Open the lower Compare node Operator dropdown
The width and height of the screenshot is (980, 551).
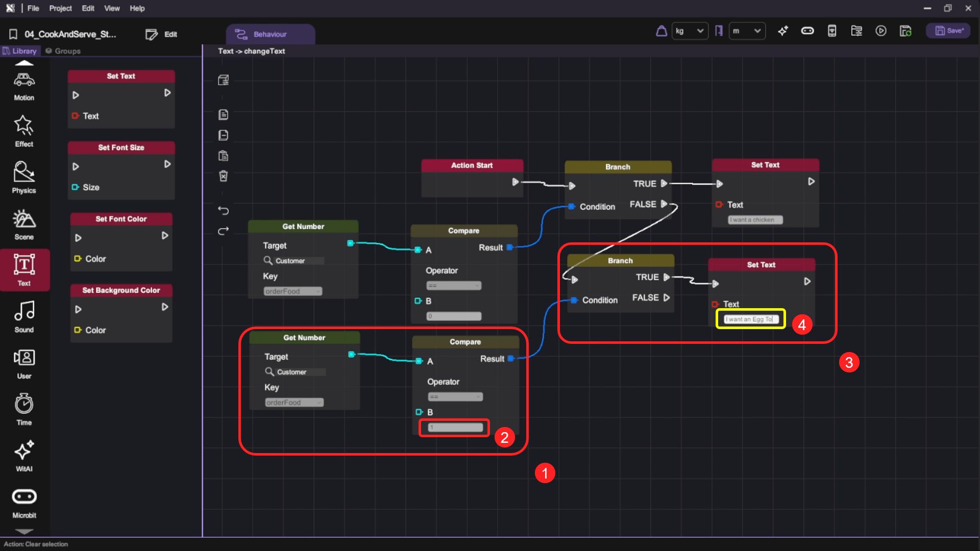(455, 397)
